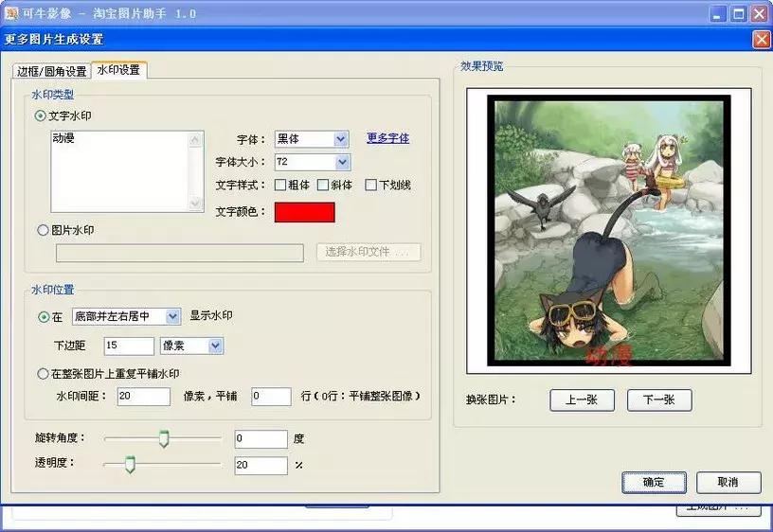Click scroll down arrow in watermark text box
Image resolution: width=773 pixels, height=532 pixels.
pos(196,203)
